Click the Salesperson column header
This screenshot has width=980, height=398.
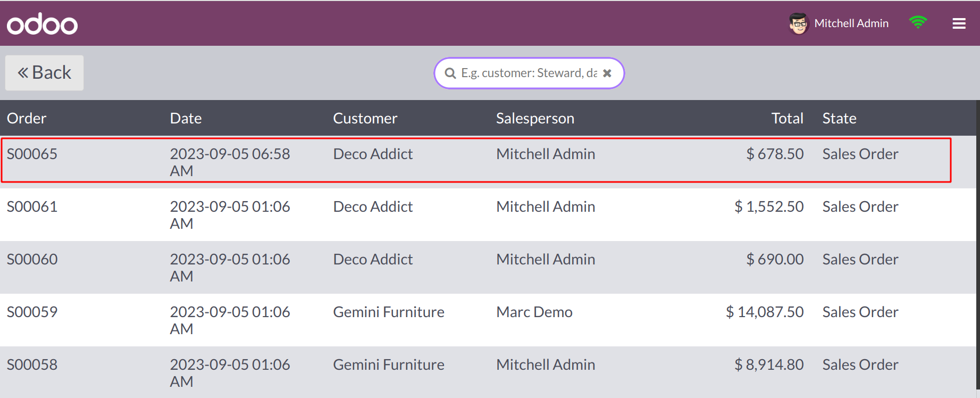(535, 118)
